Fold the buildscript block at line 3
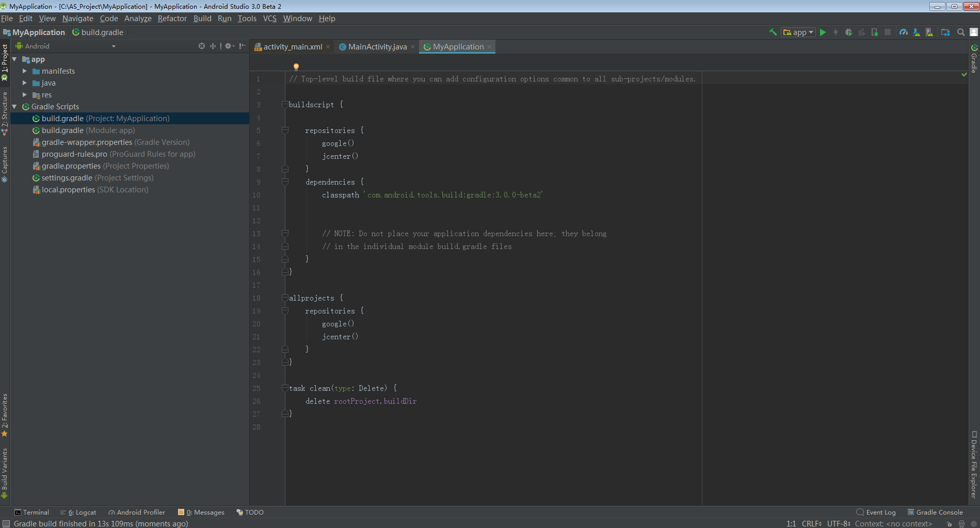Viewport: 980px width, 528px height. (285, 105)
